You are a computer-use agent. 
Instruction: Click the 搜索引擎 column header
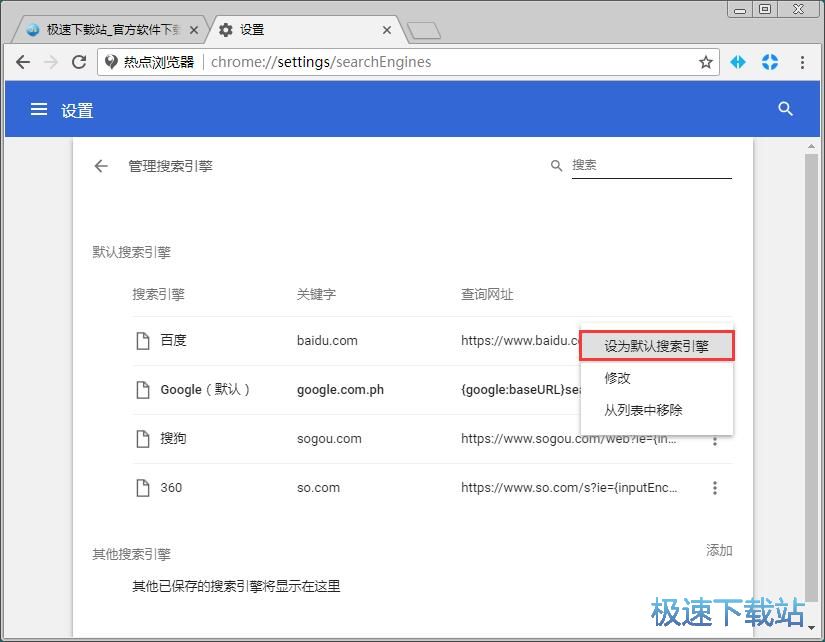coord(158,294)
